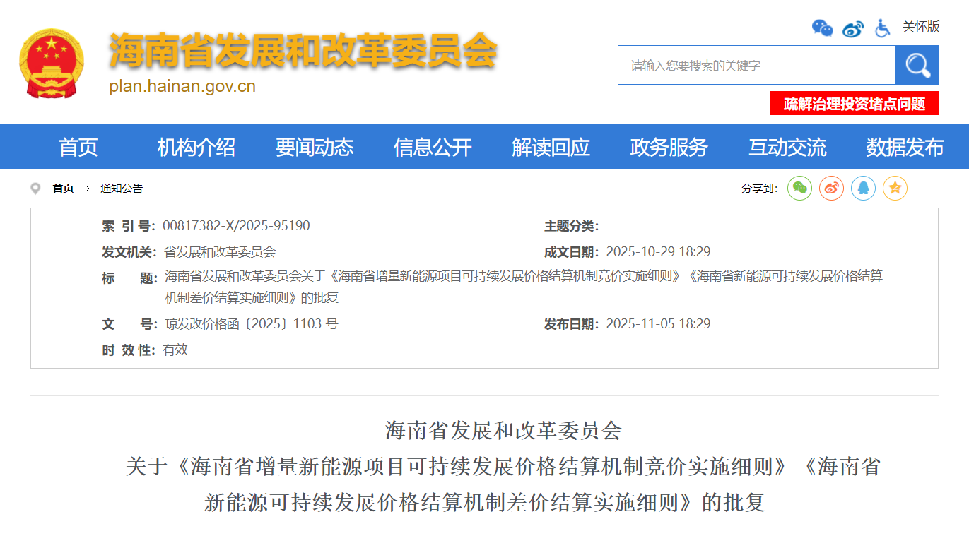Screen dimensions: 969x560
Task: Share to QZone via star icon
Action: (895, 188)
